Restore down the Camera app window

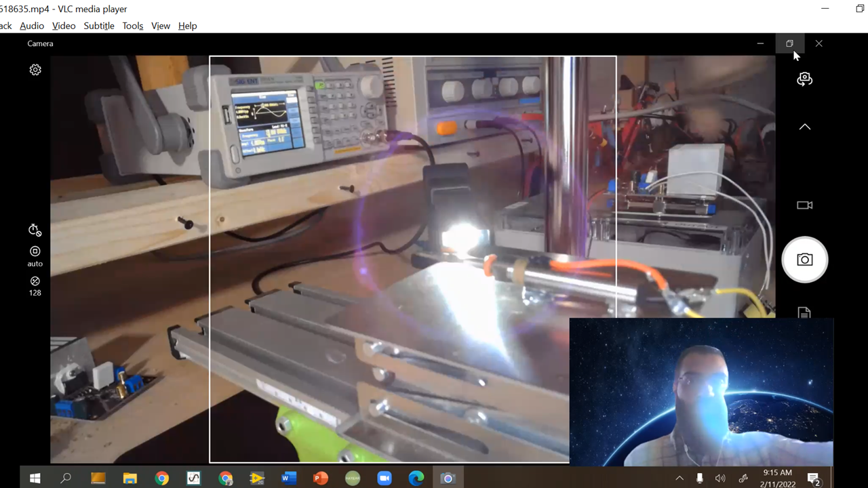tap(789, 43)
